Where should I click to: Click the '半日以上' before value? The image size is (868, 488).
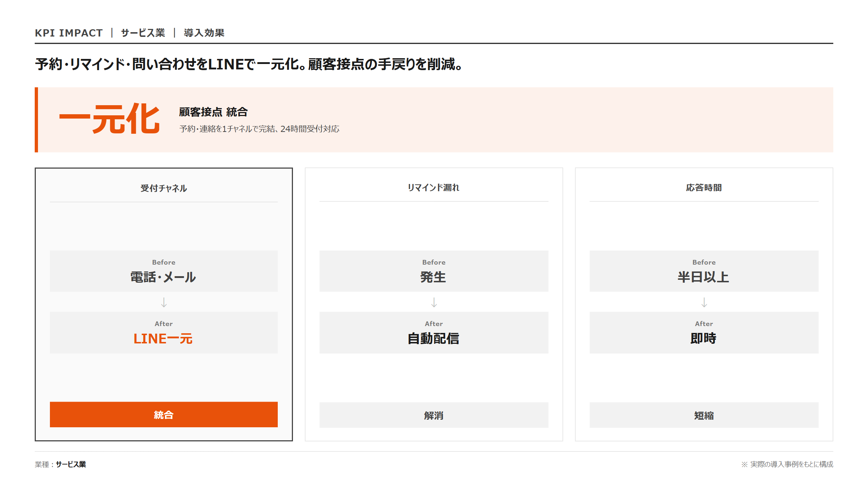click(x=703, y=277)
